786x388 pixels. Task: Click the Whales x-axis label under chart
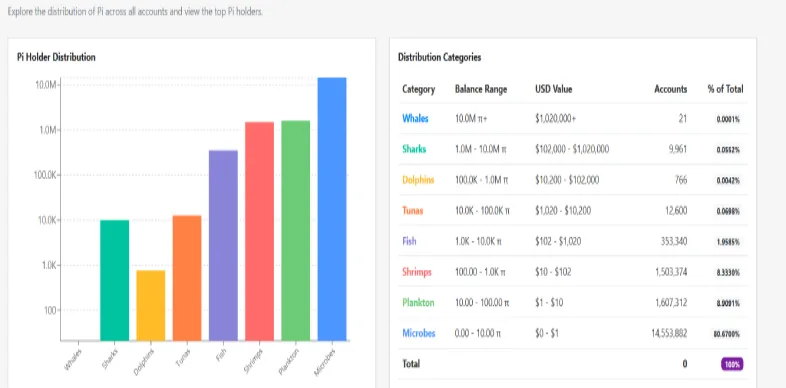coord(74,359)
